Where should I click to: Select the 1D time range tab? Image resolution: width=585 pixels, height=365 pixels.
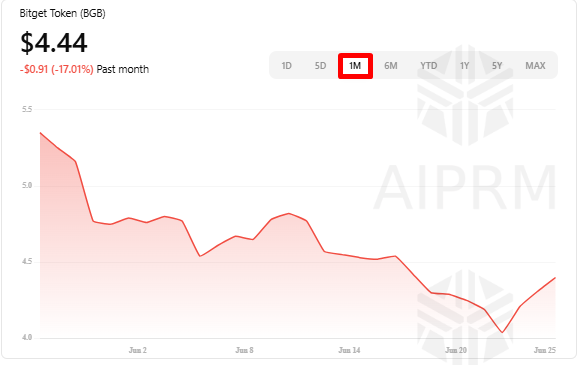(x=286, y=66)
